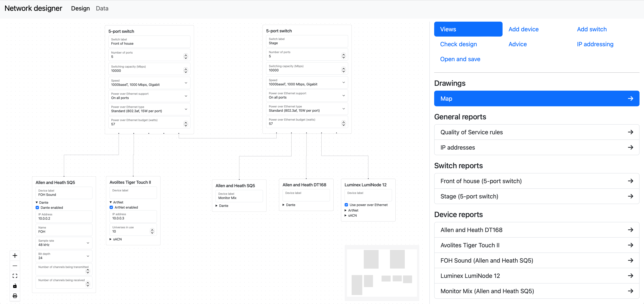The image size is (644, 304).
Task: Open the Map drawing
Action: pyautogui.click(x=537, y=99)
